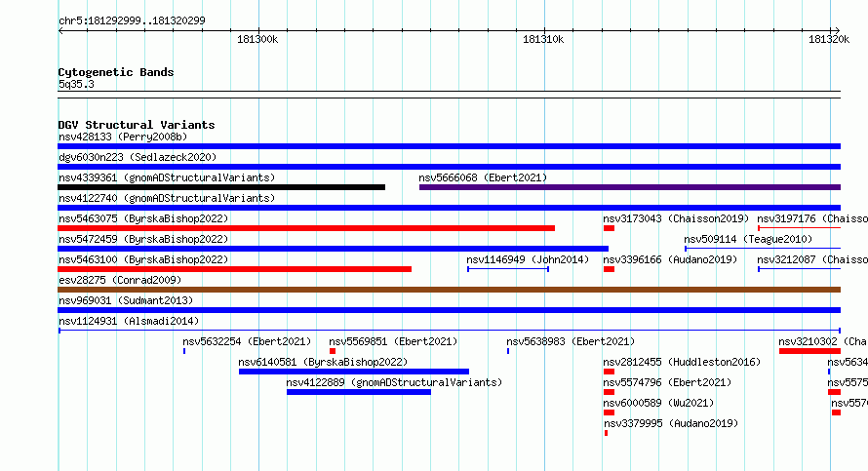Open the nsv3379995 (Audano2019) label
The height and width of the screenshot is (471, 868).
pyautogui.click(x=671, y=423)
